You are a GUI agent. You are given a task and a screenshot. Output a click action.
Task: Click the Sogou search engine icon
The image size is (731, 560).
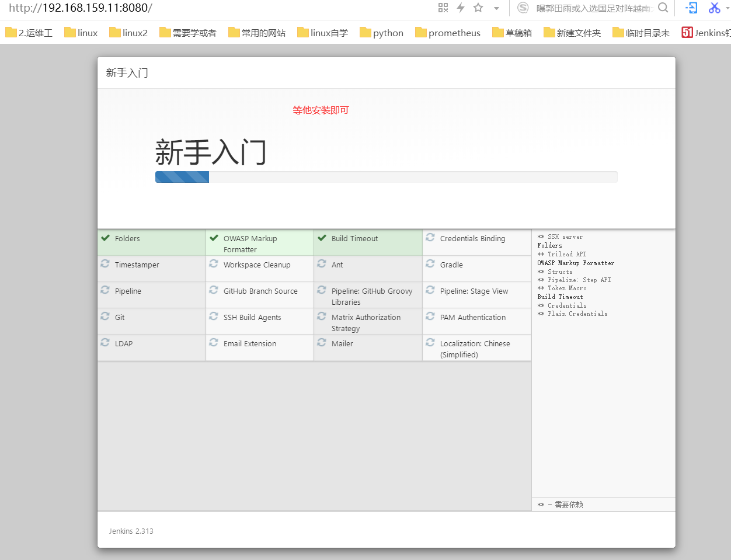coord(523,8)
